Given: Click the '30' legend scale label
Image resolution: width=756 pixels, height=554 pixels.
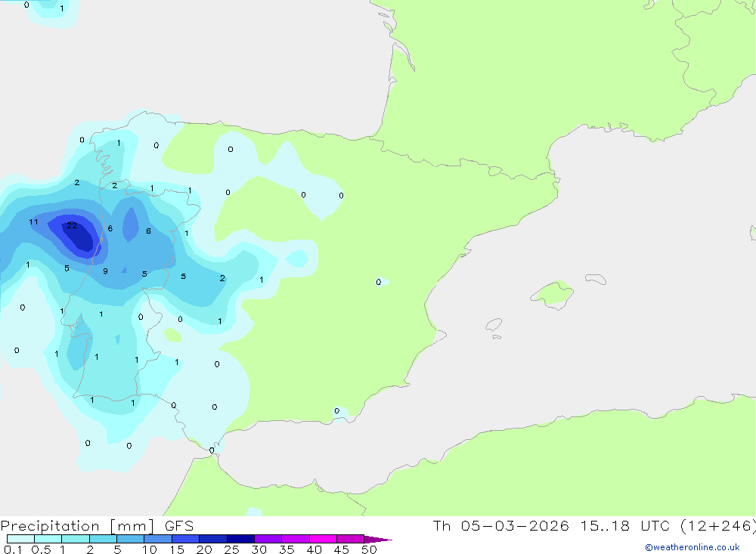Looking at the screenshot, I should (x=259, y=549).
